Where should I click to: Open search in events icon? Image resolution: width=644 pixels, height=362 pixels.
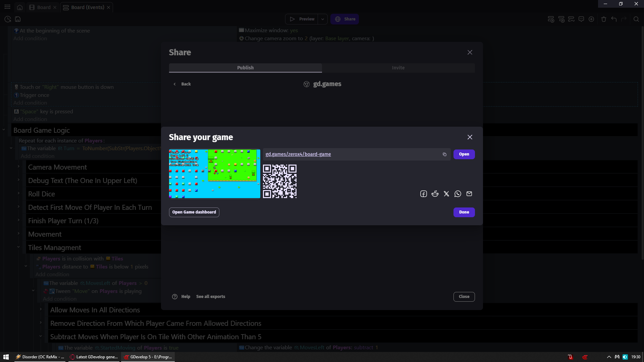click(636, 19)
